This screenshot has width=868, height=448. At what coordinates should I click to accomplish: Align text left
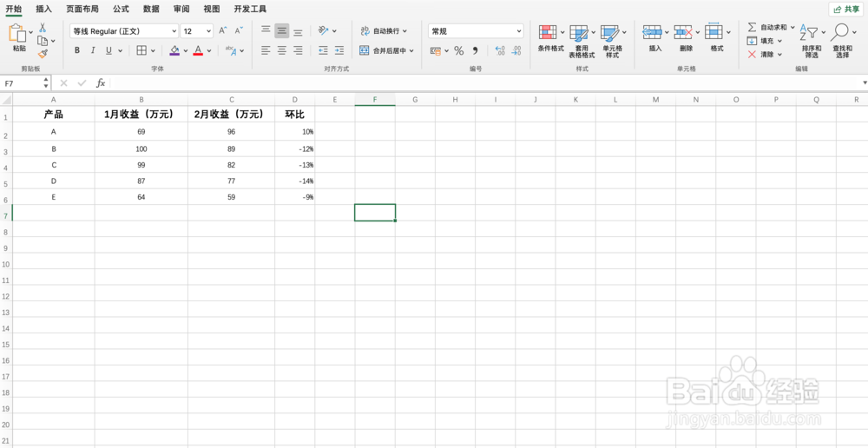tap(266, 50)
